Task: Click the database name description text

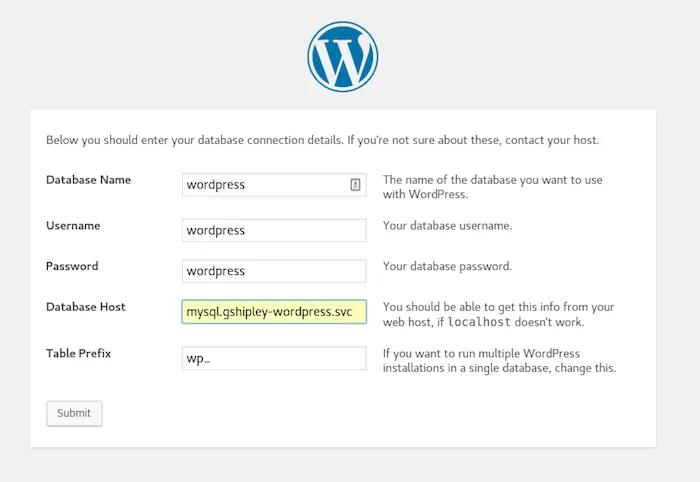Action: coord(497,187)
